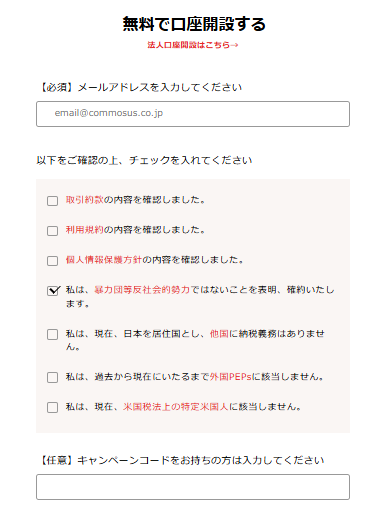Uncheck the 暴力団等反社会的勢力 declaration checkbox

(x=53, y=291)
